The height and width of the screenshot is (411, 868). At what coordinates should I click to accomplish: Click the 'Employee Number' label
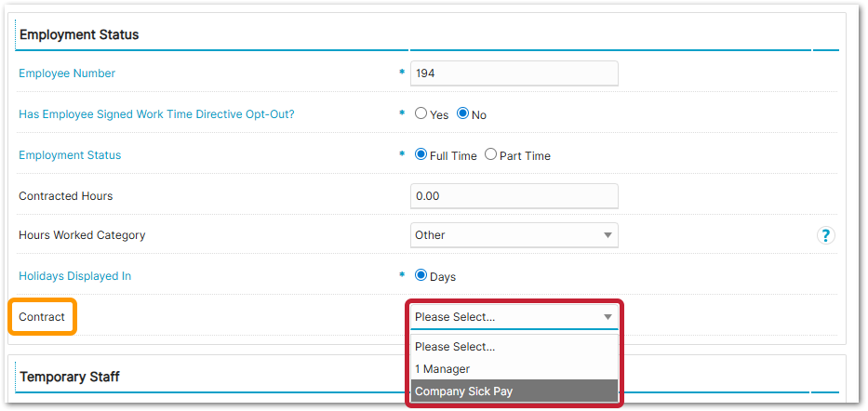67,73
